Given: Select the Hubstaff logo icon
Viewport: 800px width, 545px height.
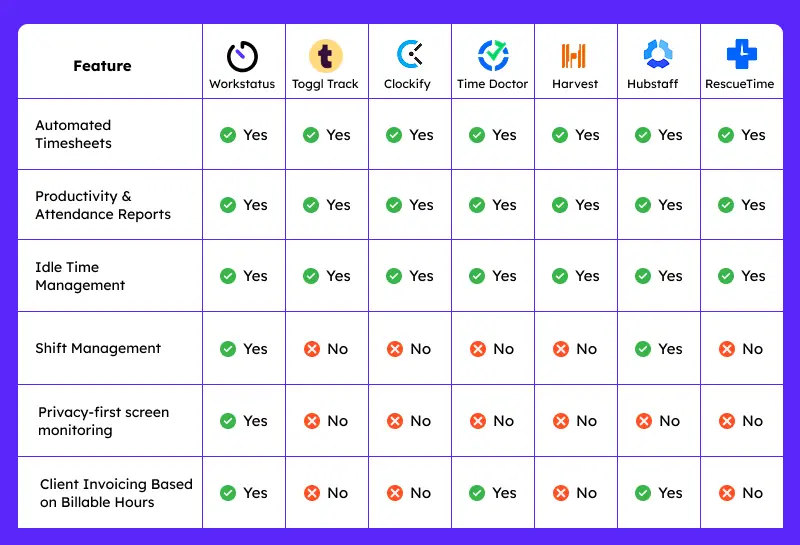Looking at the screenshot, I should coord(657,54).
